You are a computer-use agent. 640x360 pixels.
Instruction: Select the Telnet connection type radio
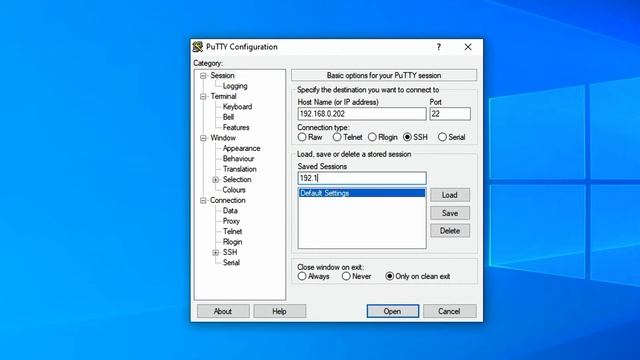click(x=337, y=137)
